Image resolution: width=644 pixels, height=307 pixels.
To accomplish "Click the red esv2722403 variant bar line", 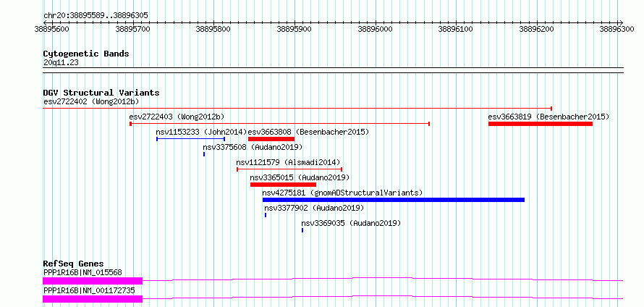I will pos(280,124).
